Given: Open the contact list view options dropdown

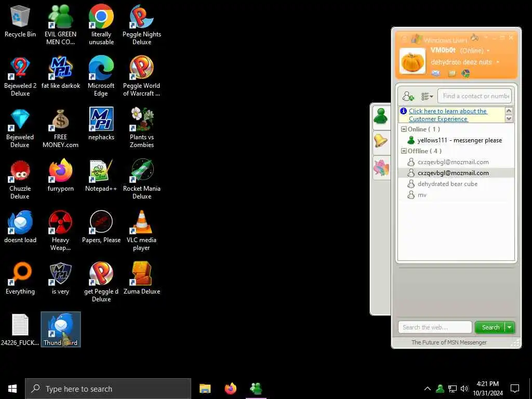Looking at the screenshot, I should point(427,96).
